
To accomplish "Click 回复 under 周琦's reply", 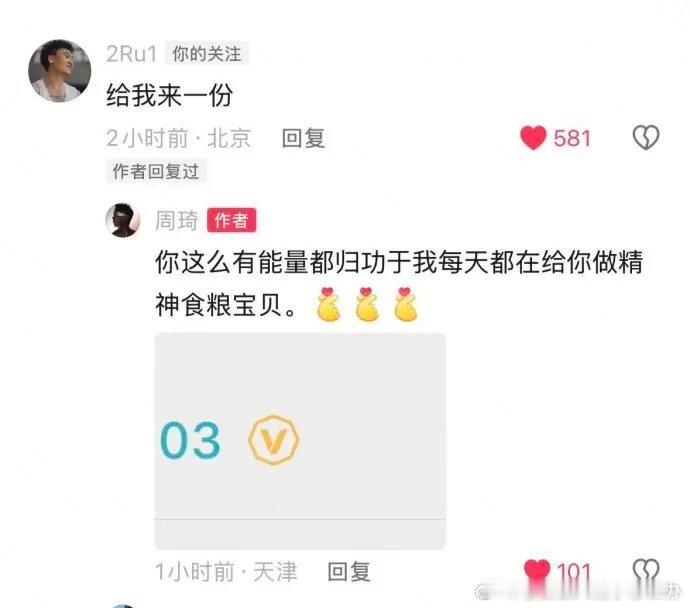I will [x=349, y=571].
